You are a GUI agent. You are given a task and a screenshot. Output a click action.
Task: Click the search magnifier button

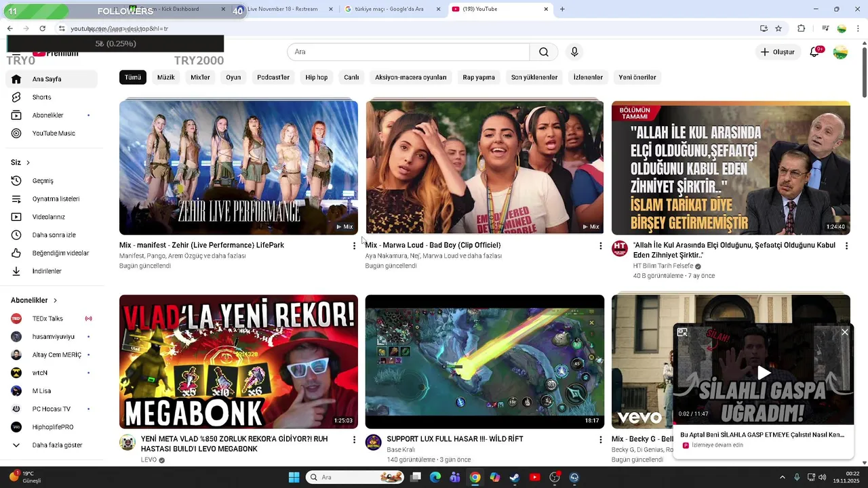pyautogui.click(x=544, y=52)
